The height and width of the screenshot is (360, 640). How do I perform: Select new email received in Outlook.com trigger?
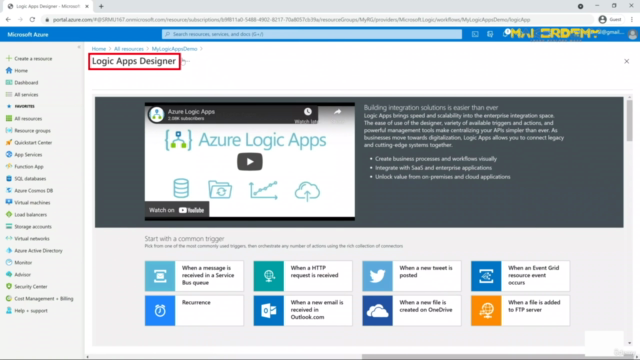303,311
